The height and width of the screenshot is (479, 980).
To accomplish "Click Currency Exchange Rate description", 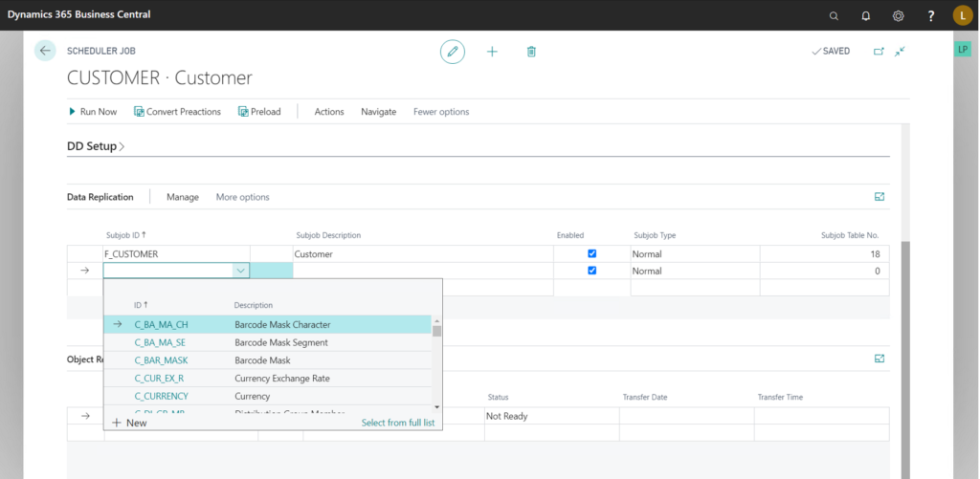I will click(x=282, y=379).
